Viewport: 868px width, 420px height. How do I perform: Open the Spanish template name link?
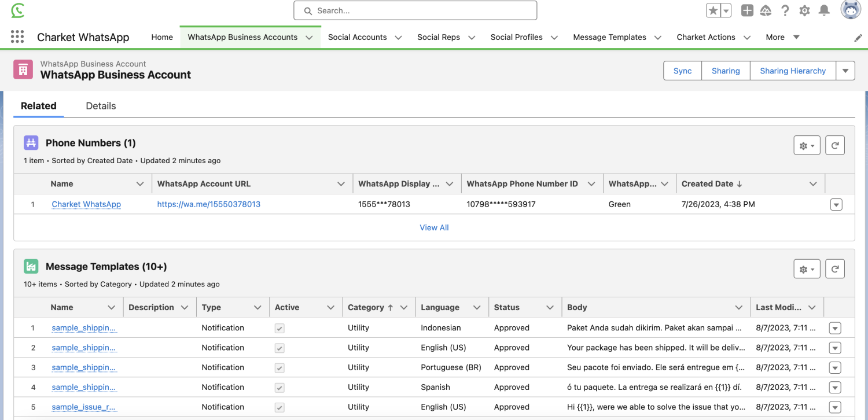(x=84, y=387)
